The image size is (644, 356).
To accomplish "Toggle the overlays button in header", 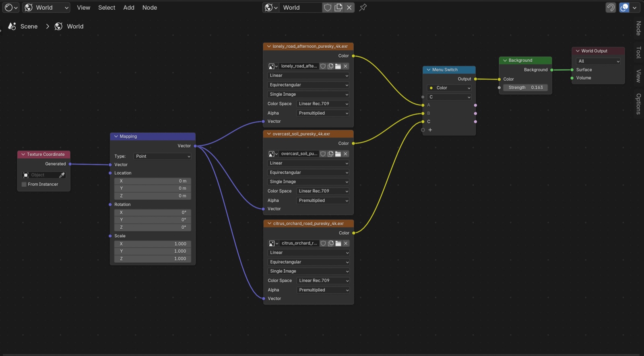I will [x=624, y=7].
